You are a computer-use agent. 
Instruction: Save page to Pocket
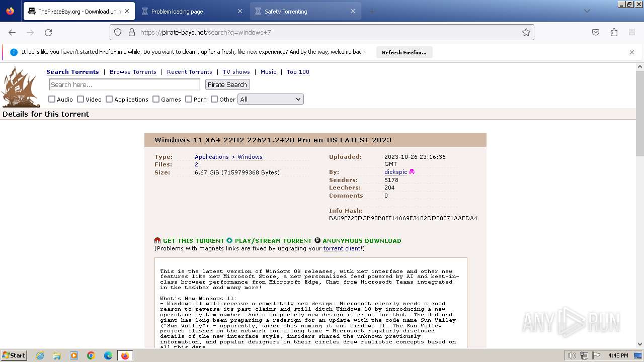point(596,32)
